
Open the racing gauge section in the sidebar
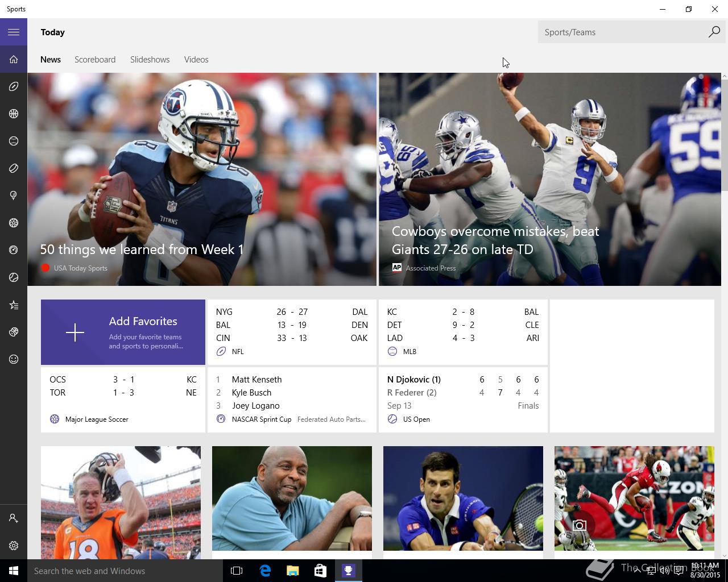coord(14,250)
